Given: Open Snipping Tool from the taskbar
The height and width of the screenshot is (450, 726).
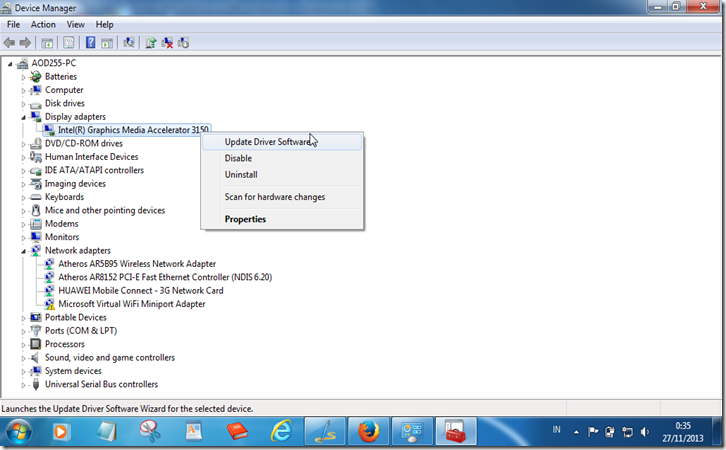Looking at the screenshot, I should pos(150,431).
